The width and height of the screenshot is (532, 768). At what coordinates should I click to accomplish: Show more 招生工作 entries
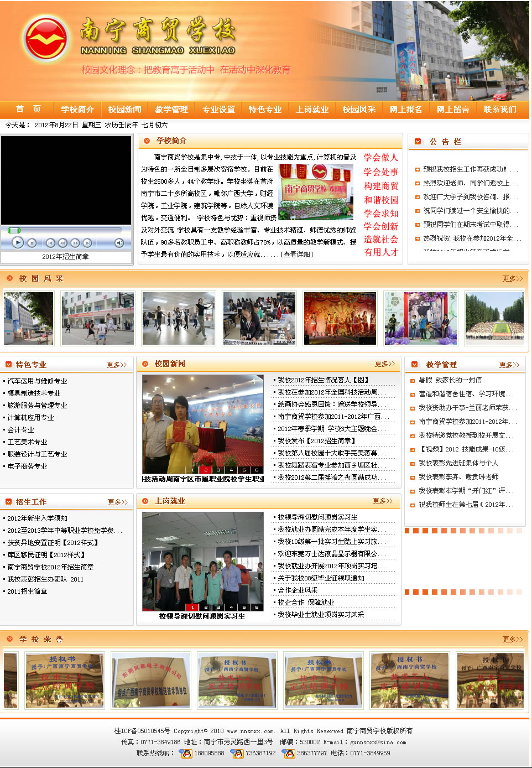118,502
